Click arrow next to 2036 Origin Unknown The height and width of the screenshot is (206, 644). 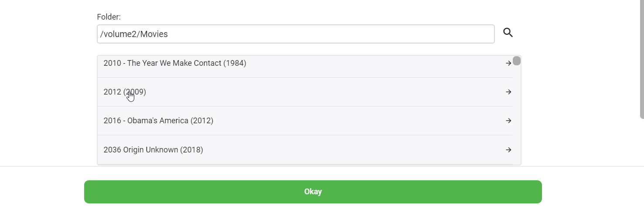(508, 150)
